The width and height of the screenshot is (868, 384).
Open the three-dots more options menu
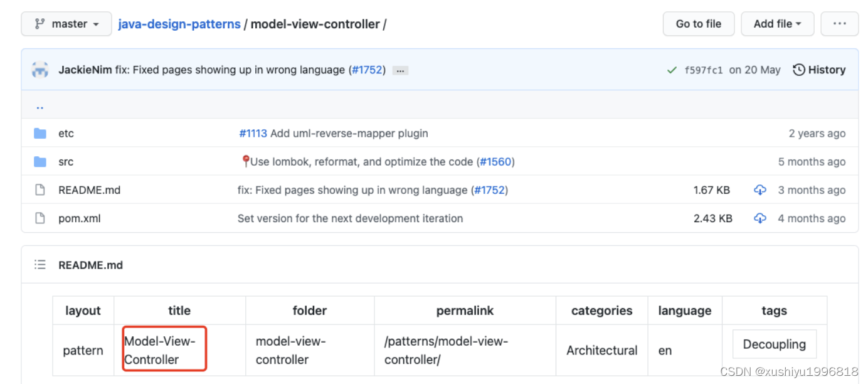click(839, 24)
